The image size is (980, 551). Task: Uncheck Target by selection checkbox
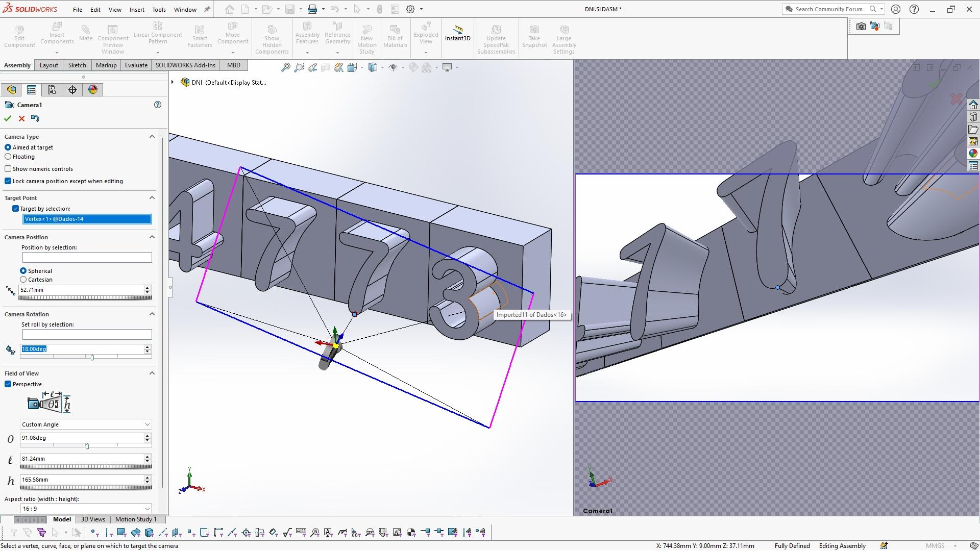coord(15,209)
